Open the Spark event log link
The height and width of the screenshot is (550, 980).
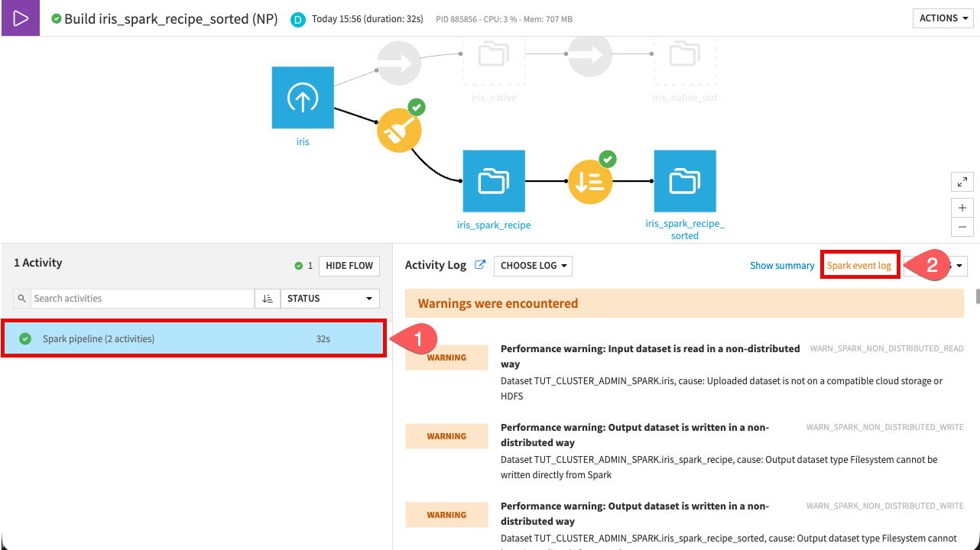click(859, 266)
